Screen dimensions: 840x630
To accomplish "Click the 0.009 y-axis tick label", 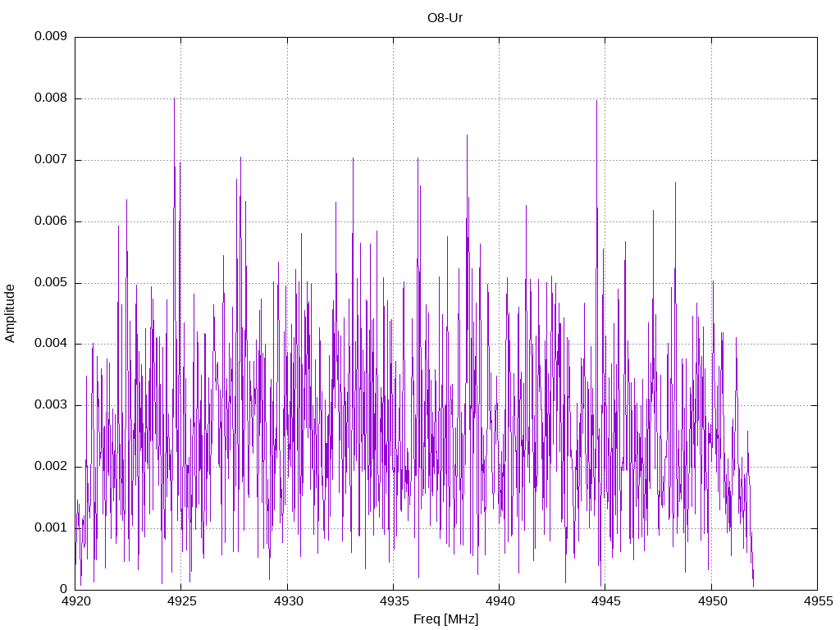I will click(51, 36).
